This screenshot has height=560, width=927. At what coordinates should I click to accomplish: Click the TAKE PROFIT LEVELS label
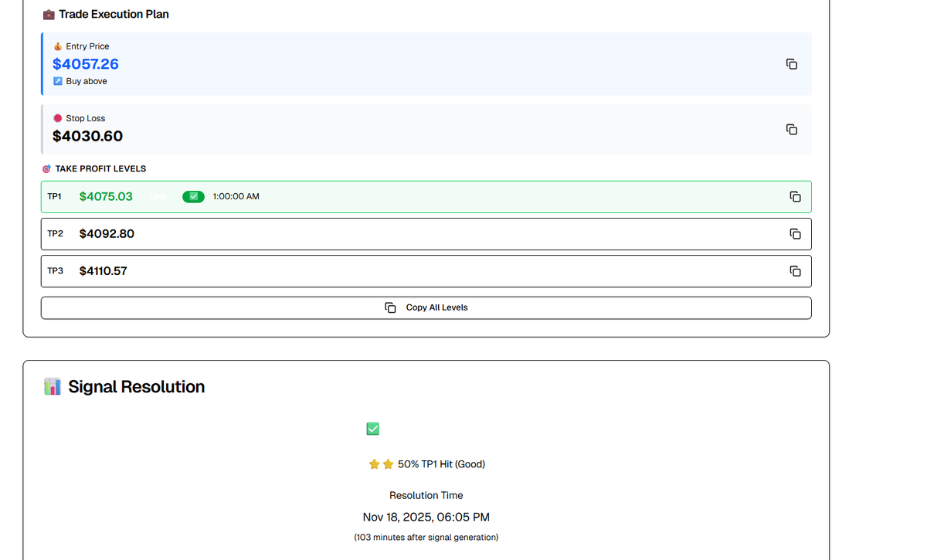[100, 168]
